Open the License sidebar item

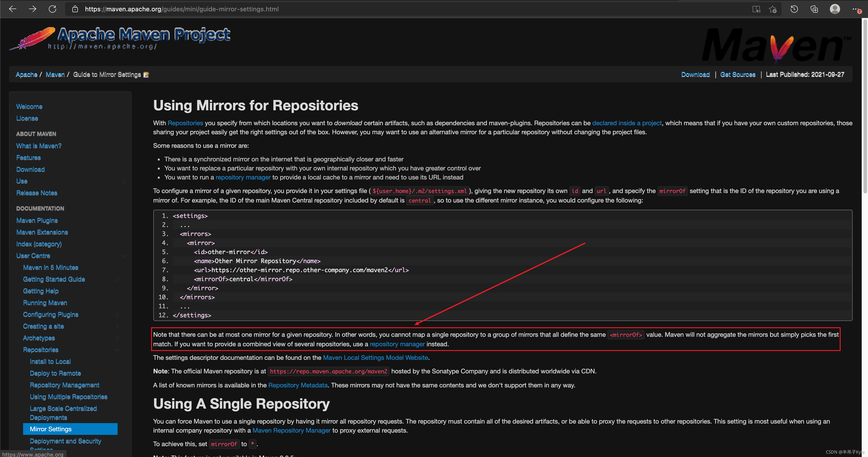coord(27,118)
